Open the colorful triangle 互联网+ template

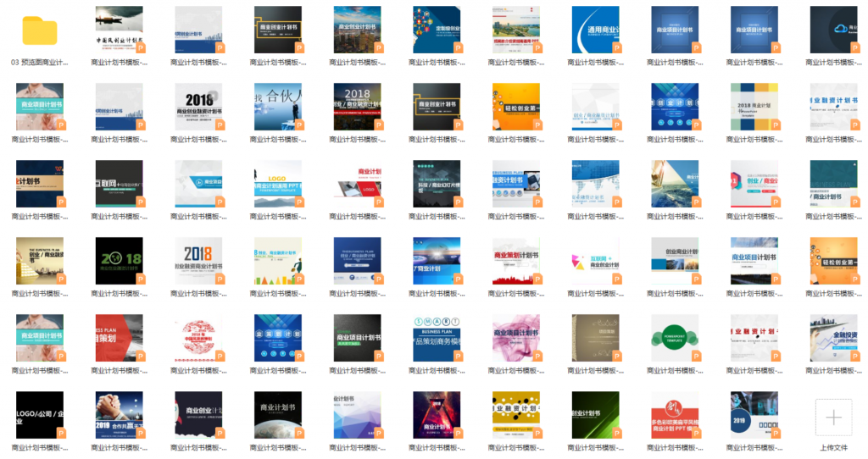point(595,261)
